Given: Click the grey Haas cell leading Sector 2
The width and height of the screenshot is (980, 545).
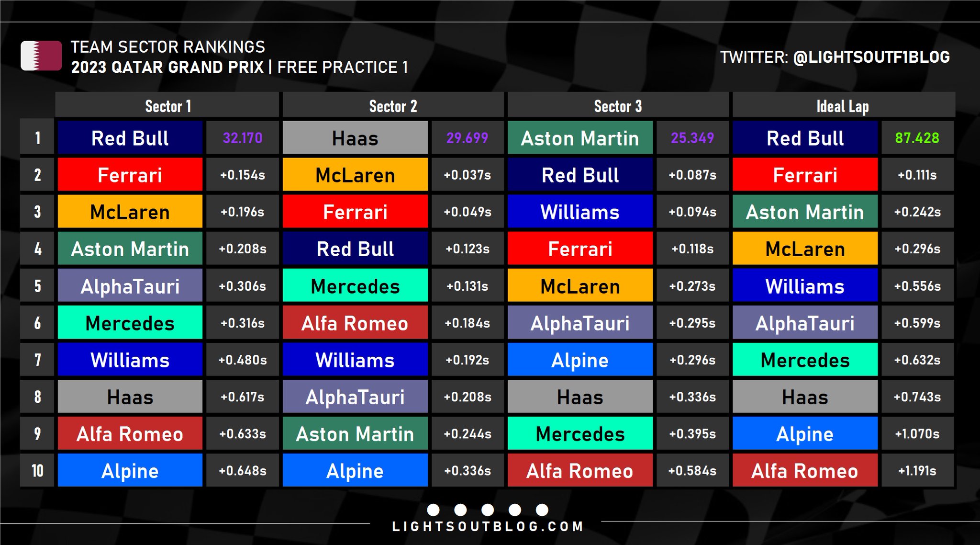Looking at the screenshot, I should coord(355,138).
